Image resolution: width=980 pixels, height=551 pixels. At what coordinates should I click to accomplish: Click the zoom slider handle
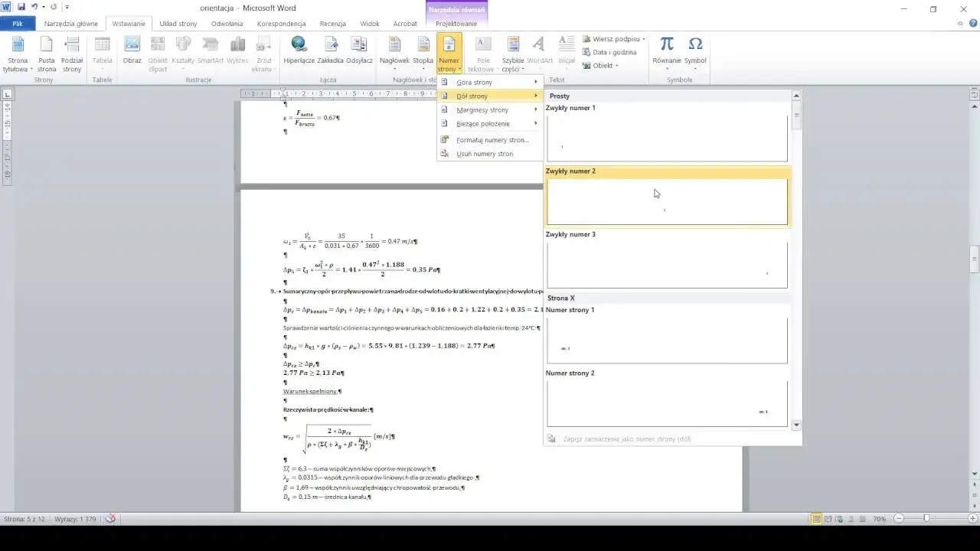tap(926, 519)
